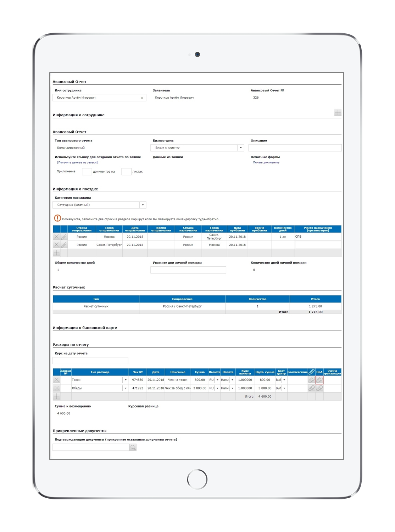Screen dimensions: 395x532
Task: Click the Укажите дни личной поездки field
Action: tap(188, 270)
